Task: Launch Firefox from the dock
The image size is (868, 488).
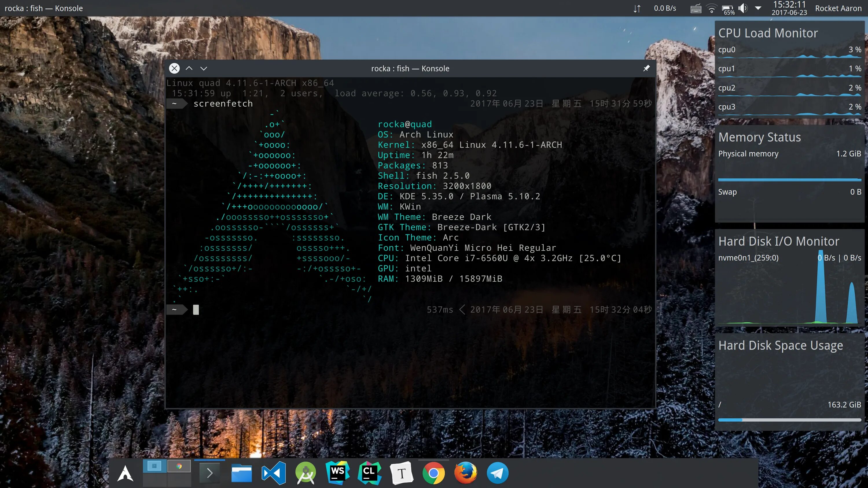Action: pyautogui.click(x=465, y=473)
